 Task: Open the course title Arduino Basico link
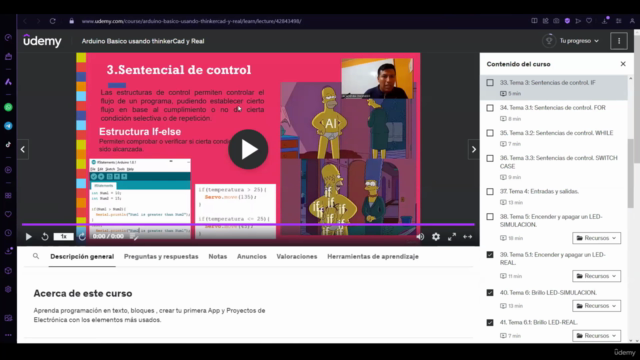click(x=143, y=41)
